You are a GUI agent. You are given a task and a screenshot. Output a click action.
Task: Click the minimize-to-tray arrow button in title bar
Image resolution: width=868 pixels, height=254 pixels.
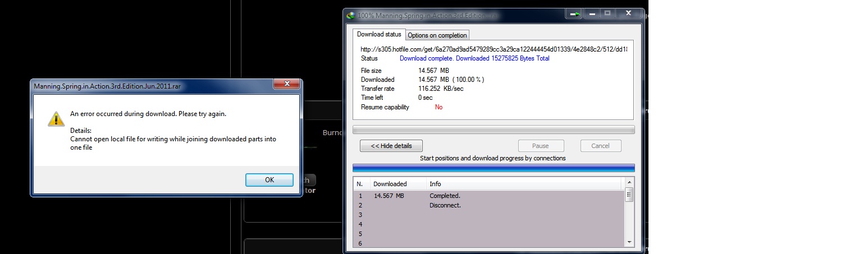point(574,13)
